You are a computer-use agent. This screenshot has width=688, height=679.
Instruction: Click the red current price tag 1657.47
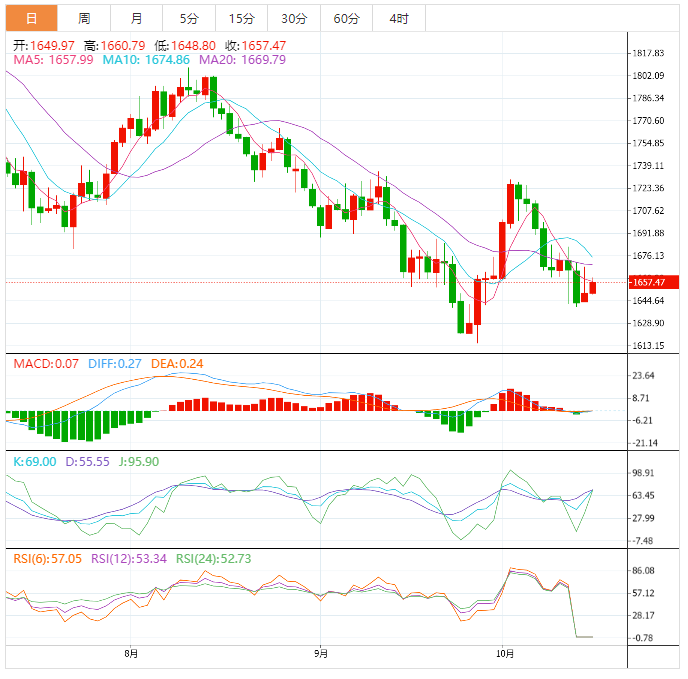[654, 282]
